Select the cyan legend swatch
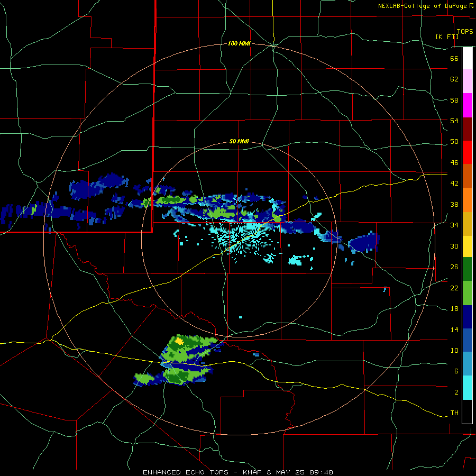The width and height of the screenshot is (476, 476). (x=467, y=388)
